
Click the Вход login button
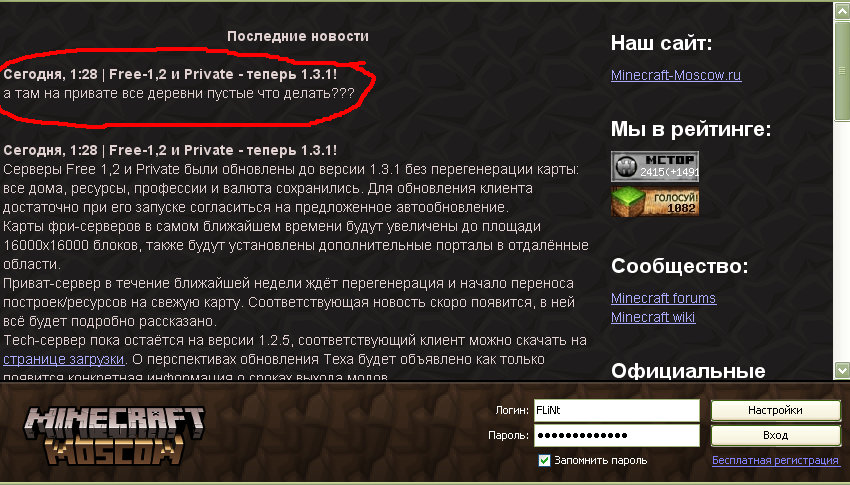tap(775, 435)
